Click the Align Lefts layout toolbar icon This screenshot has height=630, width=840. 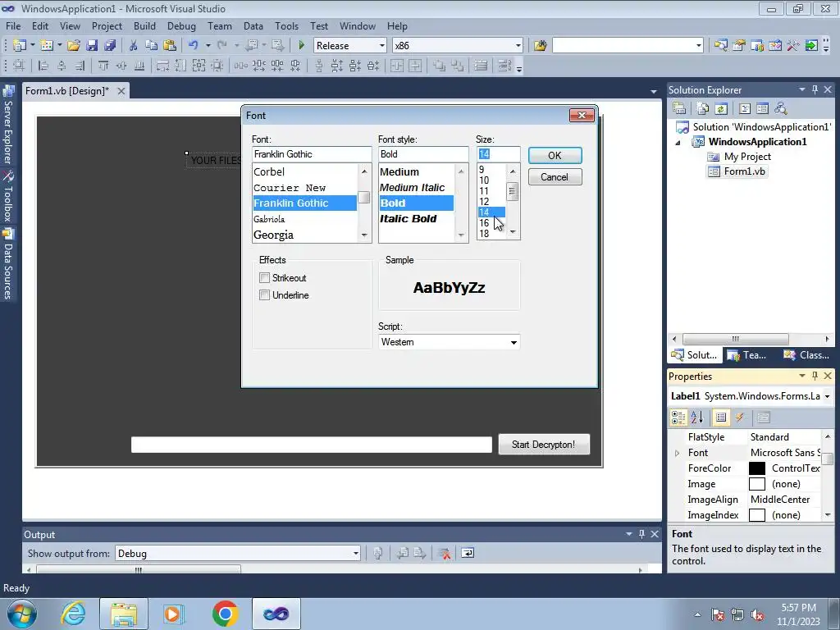43,66
